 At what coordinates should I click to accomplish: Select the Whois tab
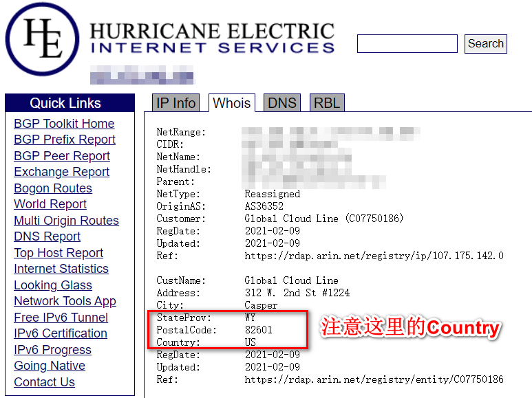[232, 102]
